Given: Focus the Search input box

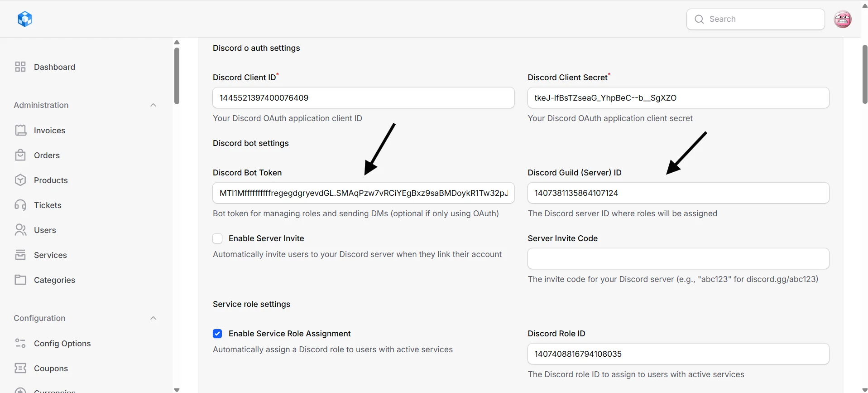Looking at the screenshot, I should coord(755,19).
